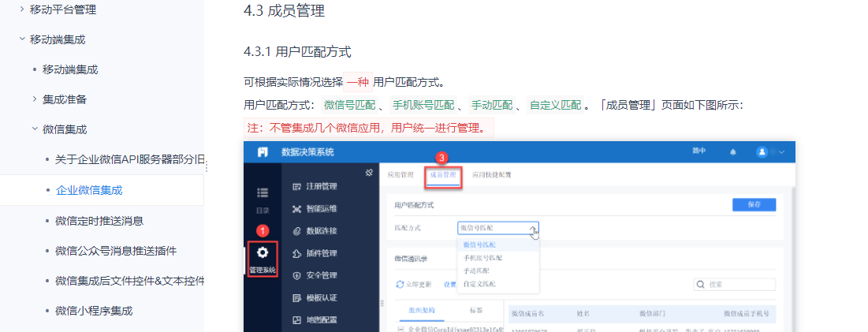This screenshot has height=332, width=868.
Task: Click the 智能运维 menu icon
Action: pyautogui.click(x=296, y=209)
